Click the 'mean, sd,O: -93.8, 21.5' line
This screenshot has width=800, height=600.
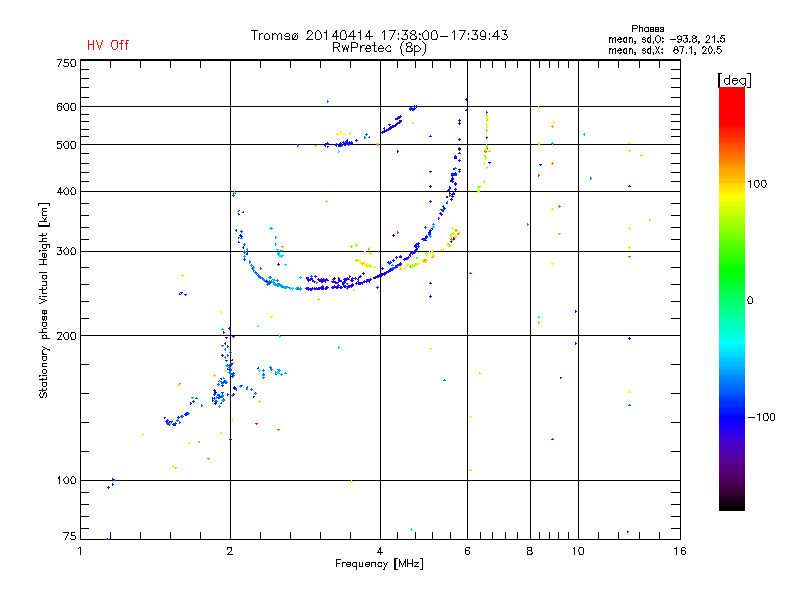click(666, 39)
